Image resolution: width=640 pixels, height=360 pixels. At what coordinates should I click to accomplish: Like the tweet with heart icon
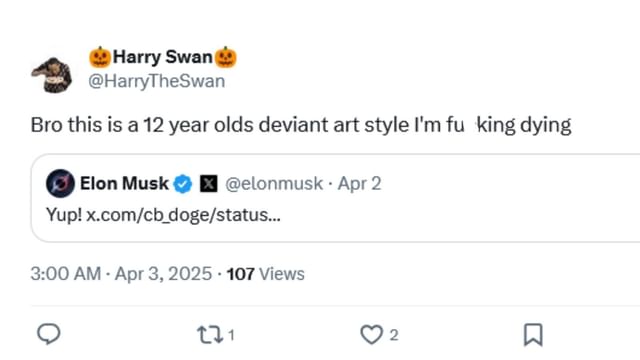pos(371,335)
